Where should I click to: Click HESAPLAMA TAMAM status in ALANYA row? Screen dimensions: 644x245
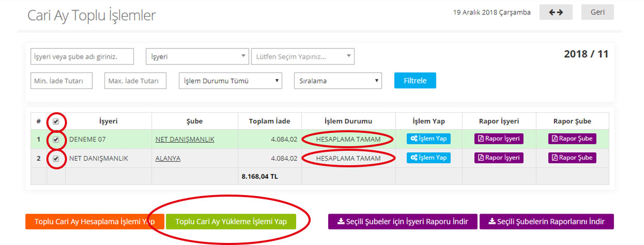click(348, 159)
